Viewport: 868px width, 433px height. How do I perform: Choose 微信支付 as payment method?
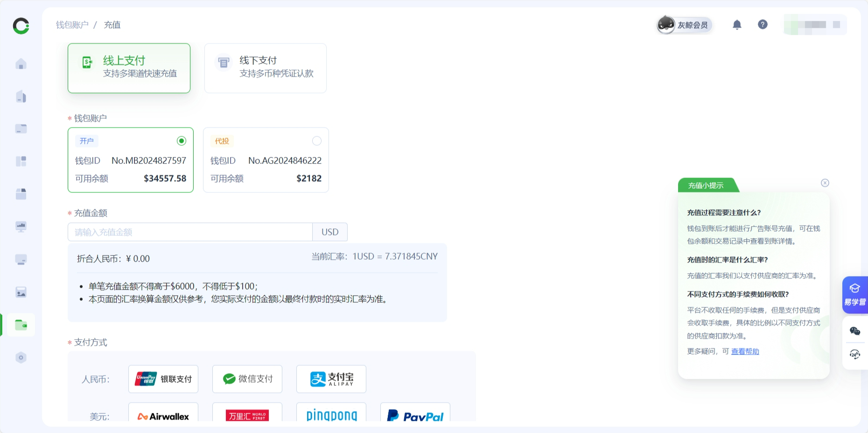coord(247,379)
